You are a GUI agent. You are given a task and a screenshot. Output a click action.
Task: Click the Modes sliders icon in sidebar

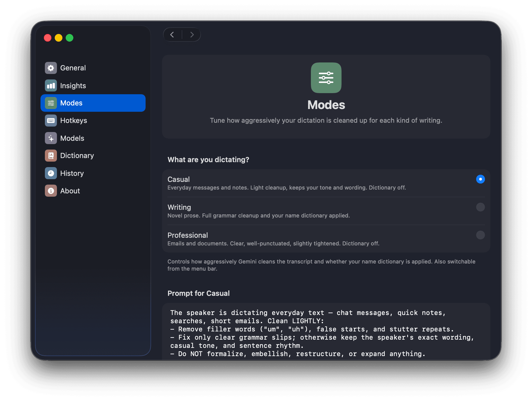coord(51,103)
